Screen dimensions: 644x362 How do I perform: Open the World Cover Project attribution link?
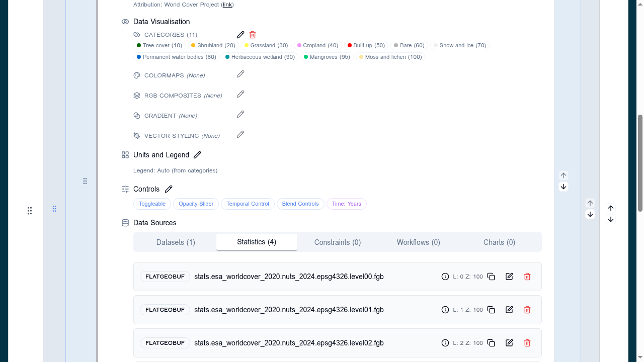[227, 5]
